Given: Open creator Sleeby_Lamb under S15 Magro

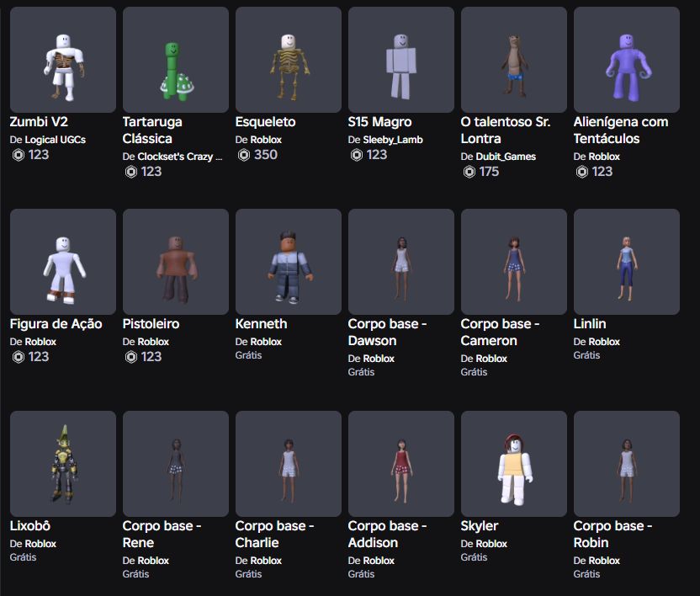Looking at the screenshot, I should point(392,140).
